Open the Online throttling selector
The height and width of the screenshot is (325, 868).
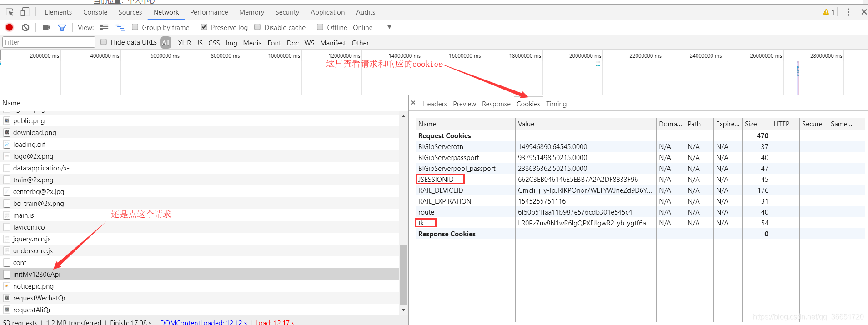click(x=363, y=28)
